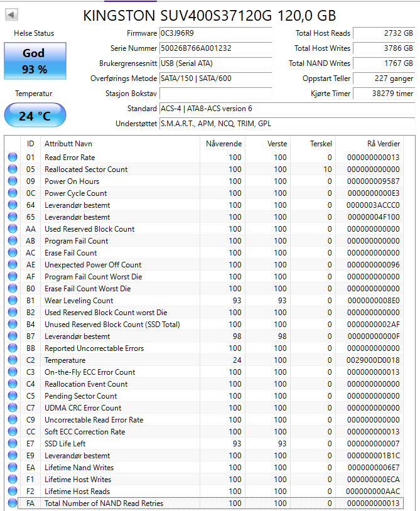The height and width of the screenshot is (511, 420).
Task: Click the previous disk arrow button
Action: coord(11,14)
